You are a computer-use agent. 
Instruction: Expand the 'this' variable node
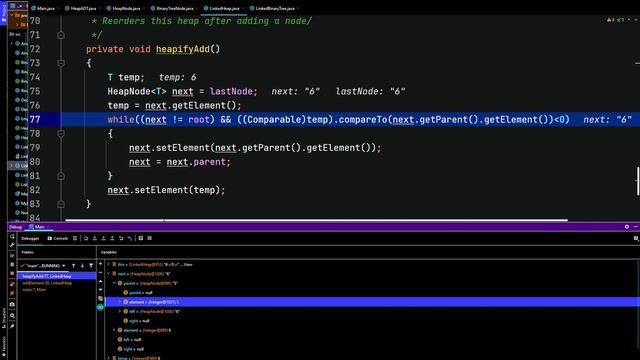coord(109,264)
